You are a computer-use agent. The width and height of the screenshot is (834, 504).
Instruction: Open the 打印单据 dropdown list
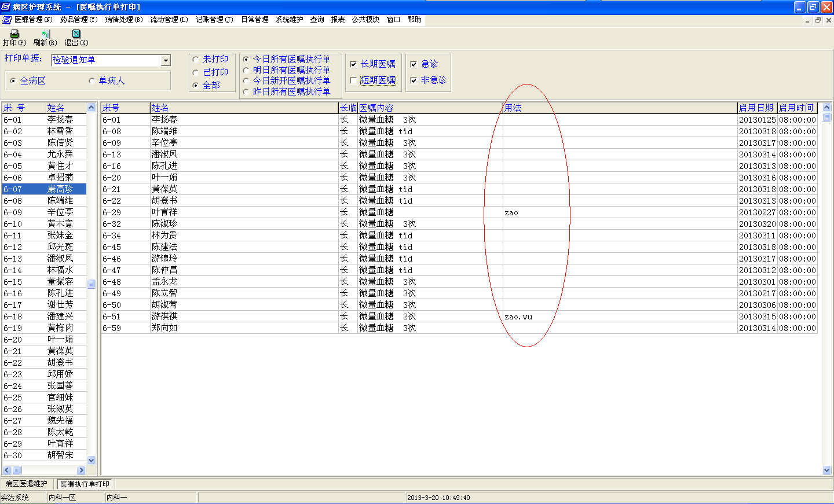(x=166, y=60)
